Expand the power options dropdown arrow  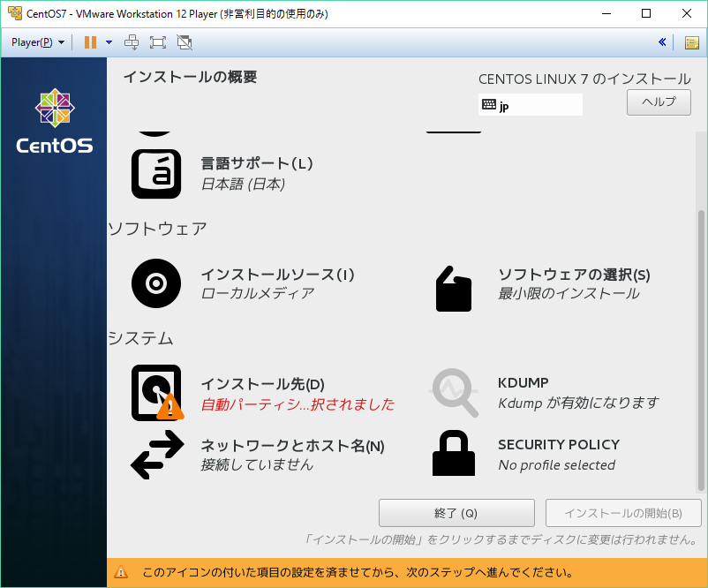click(109, 42)
